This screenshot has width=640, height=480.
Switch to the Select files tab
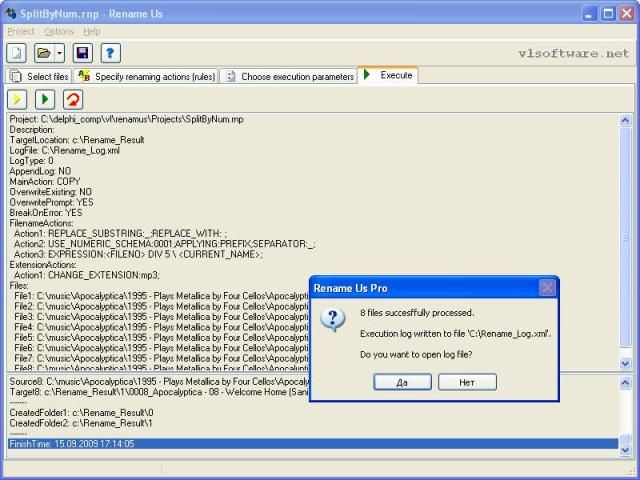click(39, 76)
